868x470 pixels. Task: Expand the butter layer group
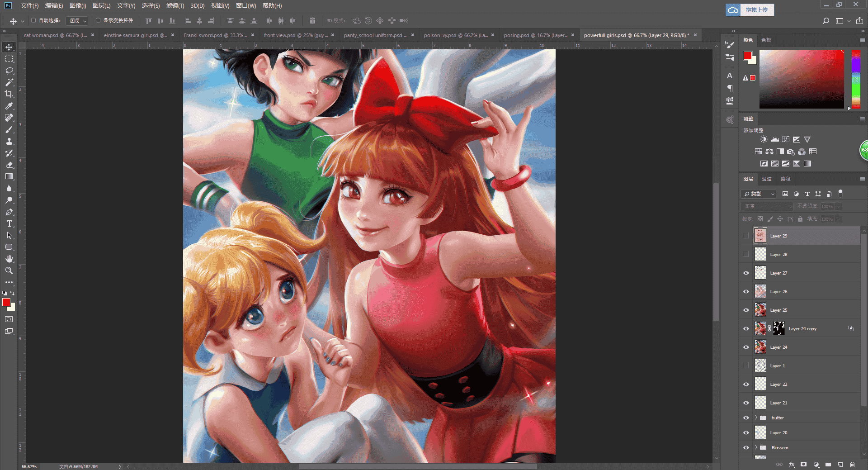click(x=756, y=418)
